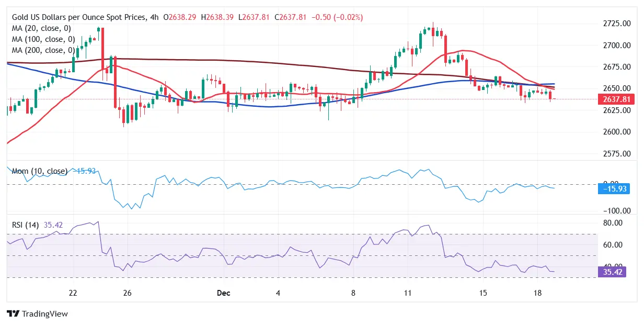Click the blue -15.93 momentum value tag

tap(613, 188)
